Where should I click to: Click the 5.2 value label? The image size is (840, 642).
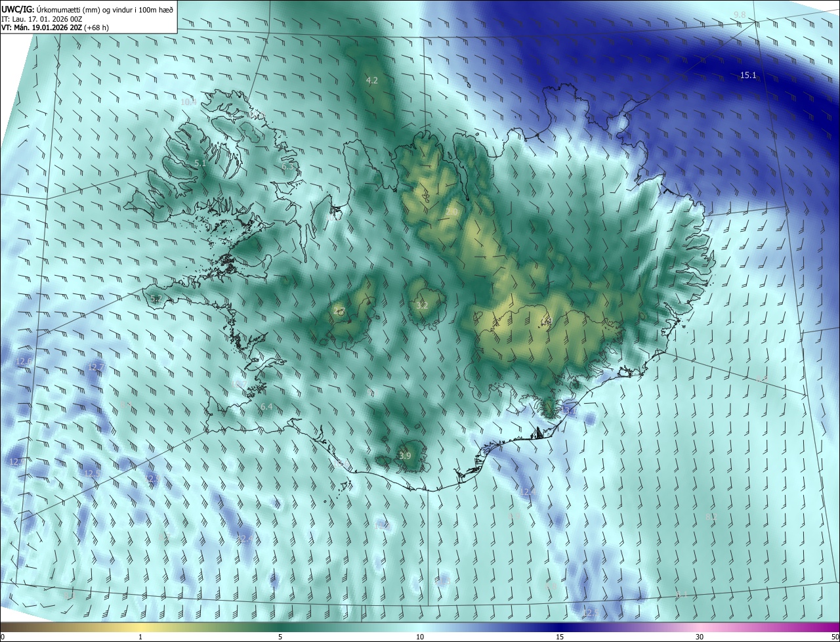pyautogui.click(x=156, y=299)
